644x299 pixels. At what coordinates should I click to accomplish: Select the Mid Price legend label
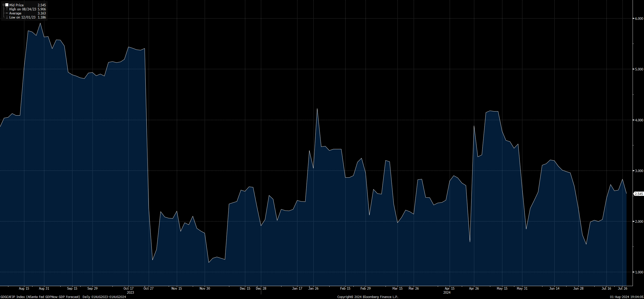click(x=16, y=5)
